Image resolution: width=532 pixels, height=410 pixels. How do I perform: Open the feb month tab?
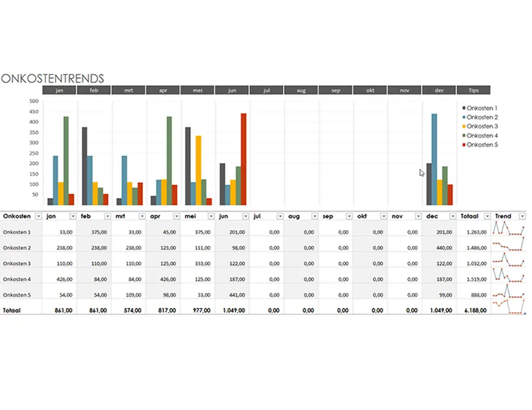coord(93,90)
